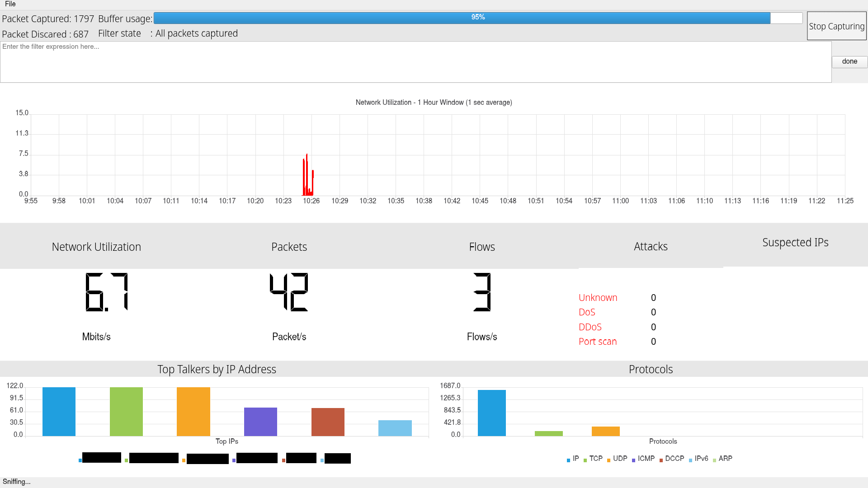Click the Packet/s unit label
The height and width of the screenshot is (488, 868).
[x=289, y=337]
